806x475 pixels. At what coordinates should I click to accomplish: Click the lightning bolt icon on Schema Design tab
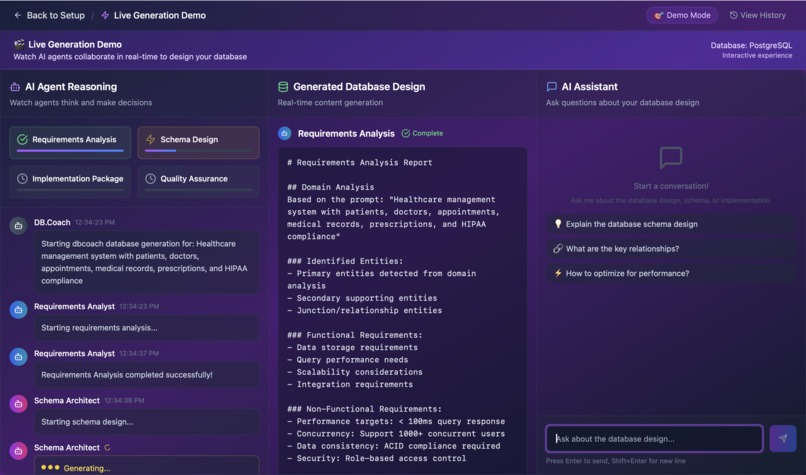pos(150,139)
